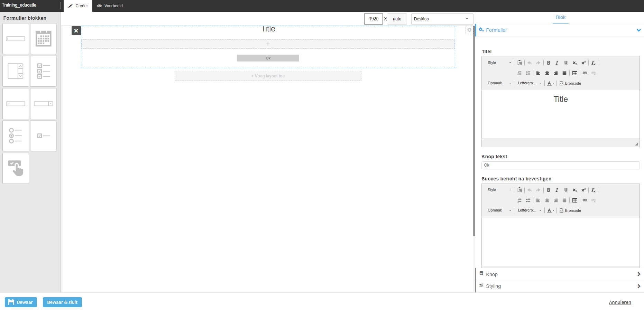Open Opmaak dropdown in Titel editor
Image resolution: width=644 pixels, height=310 pixels.
tap(499, 83)
